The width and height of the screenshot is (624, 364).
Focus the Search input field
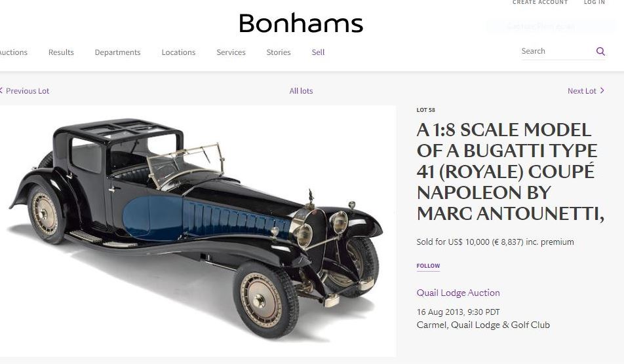557,51
